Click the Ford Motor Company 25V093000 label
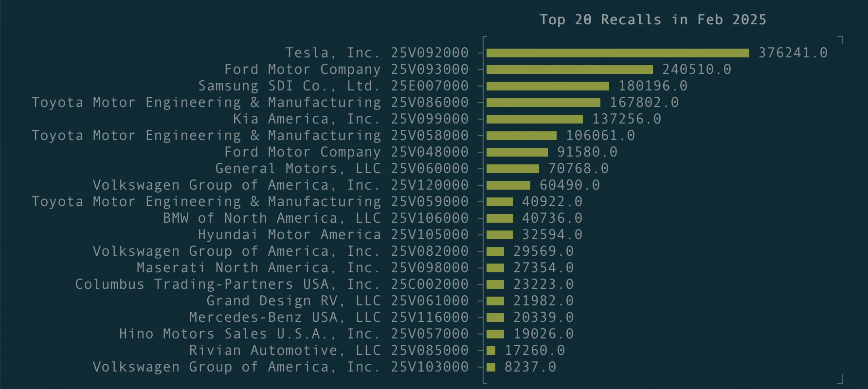The image size is (868, 389). tap(346, 69)
